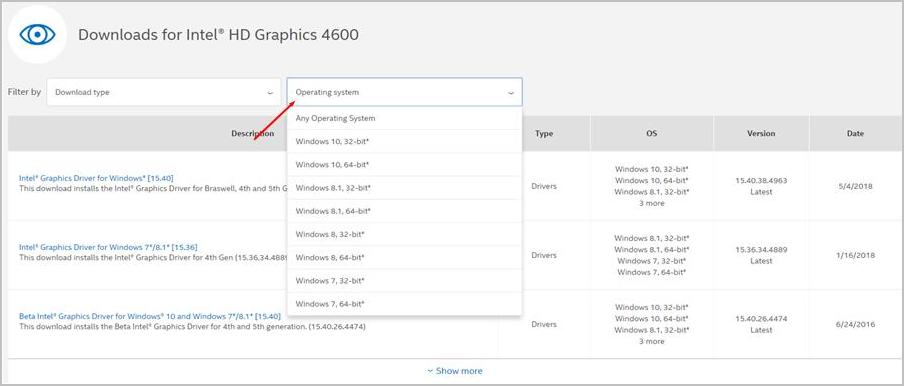
Task: Click the Description column header
Action: 253,133
